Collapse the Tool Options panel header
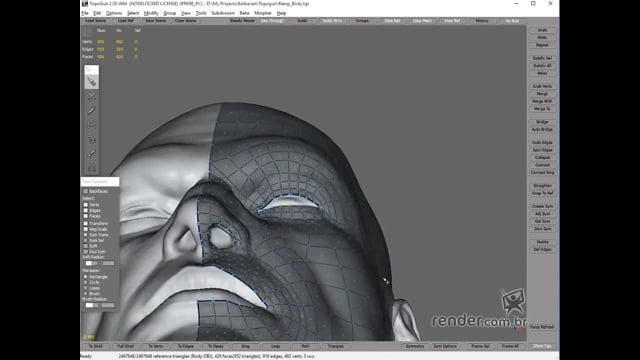Screen dimensions: 640x360 tap(100, 182)
